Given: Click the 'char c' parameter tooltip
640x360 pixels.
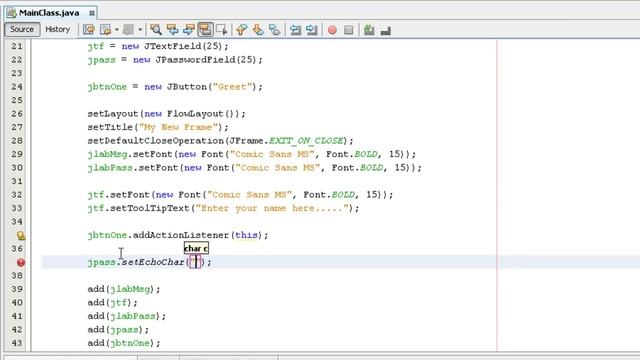Looking at the screenshot, I should tap(196, 248).
